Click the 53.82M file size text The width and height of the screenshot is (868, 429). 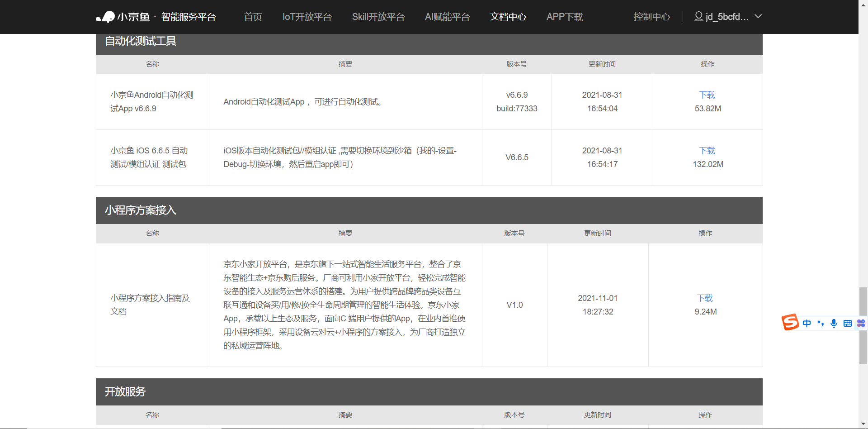tap(708, 109)
